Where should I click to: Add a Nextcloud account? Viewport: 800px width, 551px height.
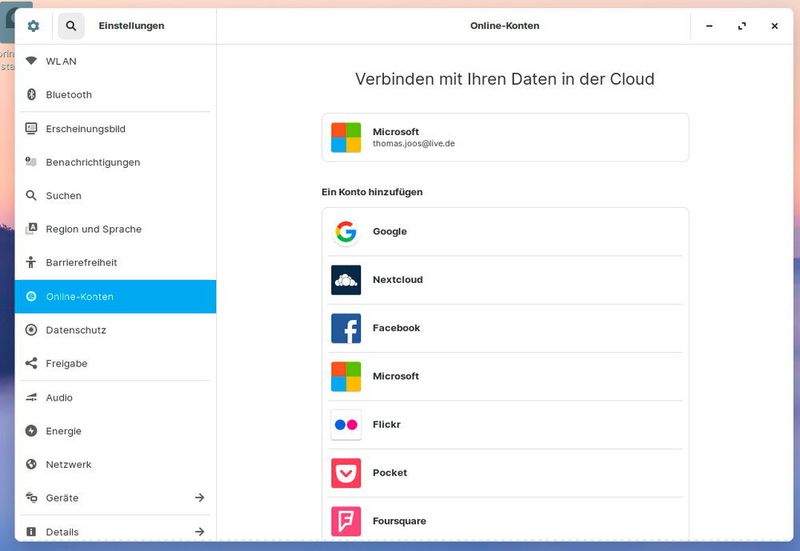click(505, 280)
